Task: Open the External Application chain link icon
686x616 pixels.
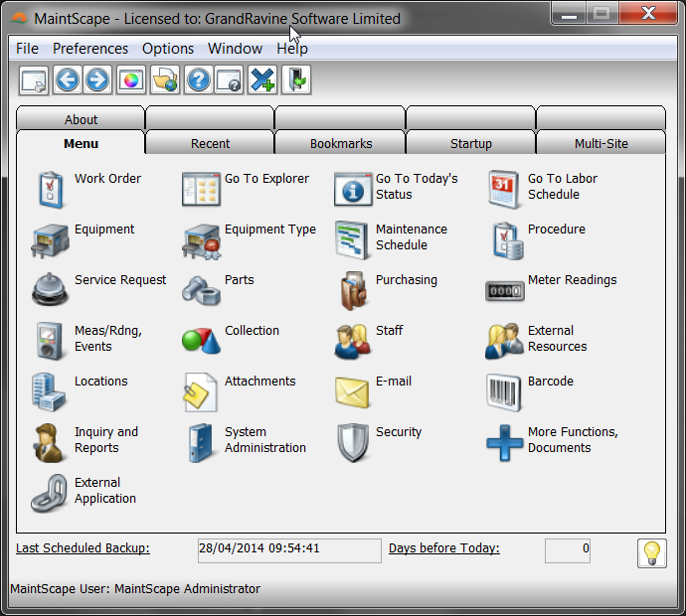Action: [49, 494]
